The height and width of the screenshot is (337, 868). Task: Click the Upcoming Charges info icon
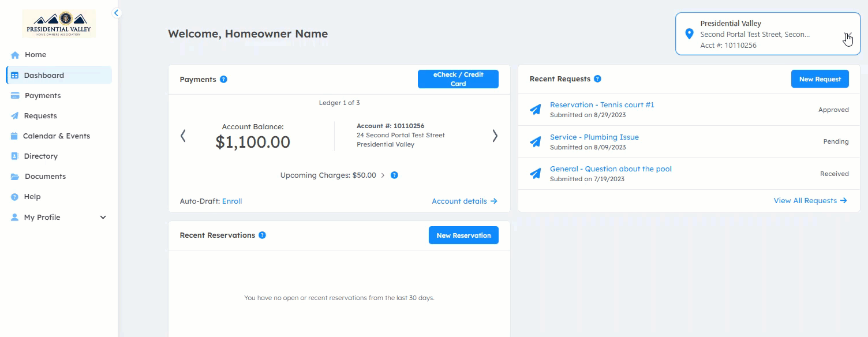(394, 175)
